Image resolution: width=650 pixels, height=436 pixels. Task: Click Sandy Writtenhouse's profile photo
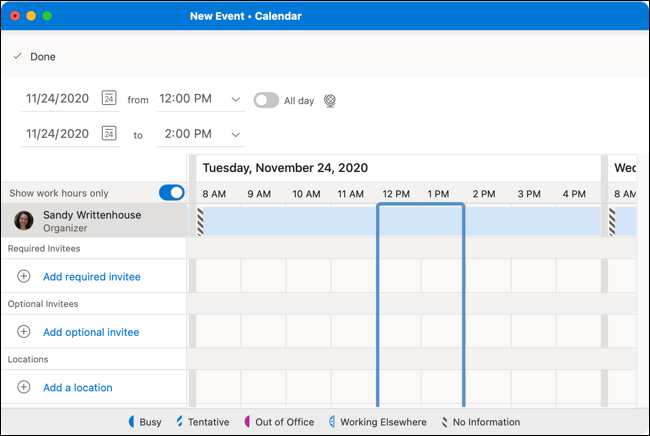[x=24, y=220]
